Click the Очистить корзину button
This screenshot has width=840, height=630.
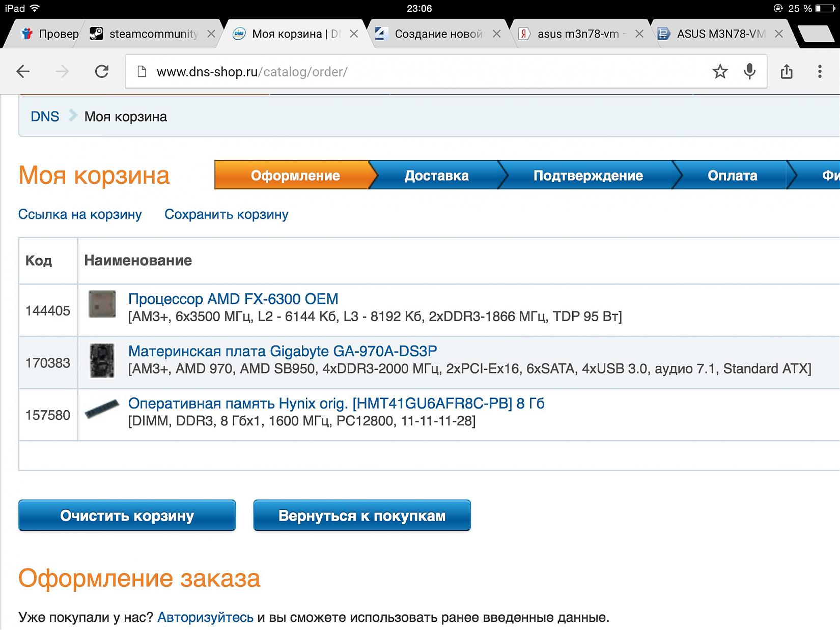coord(127,516)
